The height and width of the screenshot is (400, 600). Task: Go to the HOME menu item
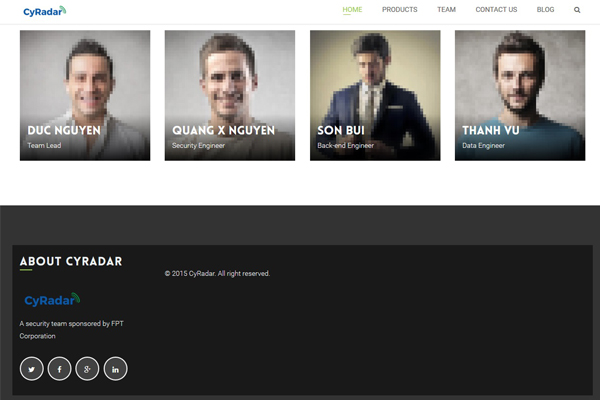click(x=352, y=10)
